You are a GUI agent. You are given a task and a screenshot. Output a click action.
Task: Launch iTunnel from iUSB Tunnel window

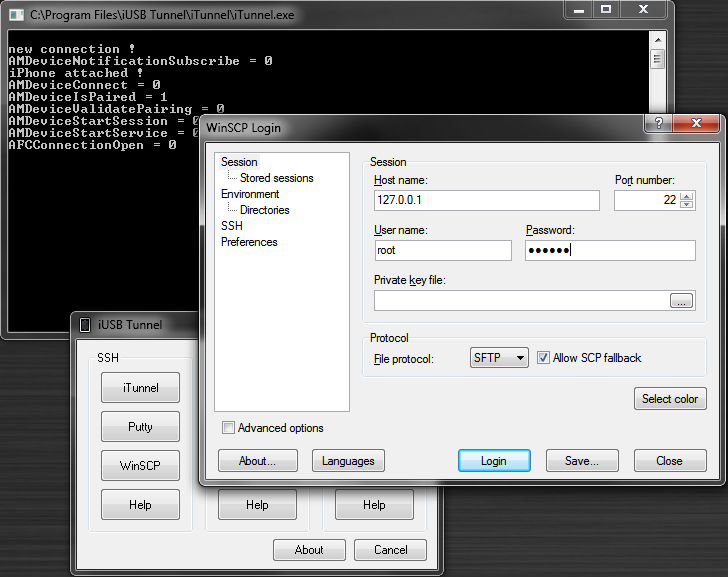coord(140,388)
